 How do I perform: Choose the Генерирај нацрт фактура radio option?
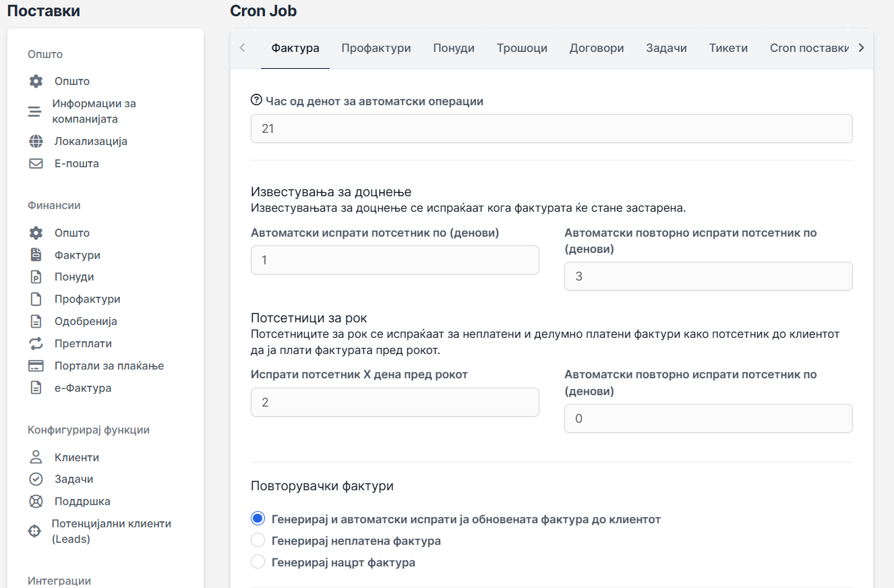258,562
